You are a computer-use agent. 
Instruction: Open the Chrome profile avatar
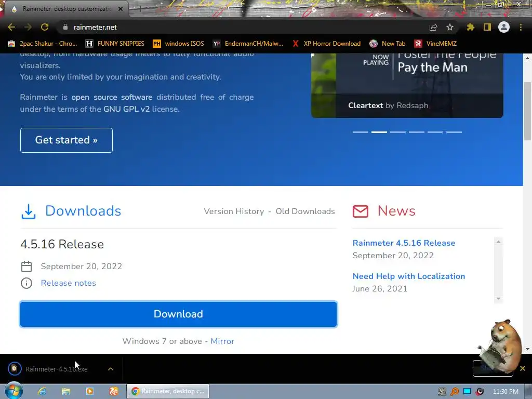[504, 27]
